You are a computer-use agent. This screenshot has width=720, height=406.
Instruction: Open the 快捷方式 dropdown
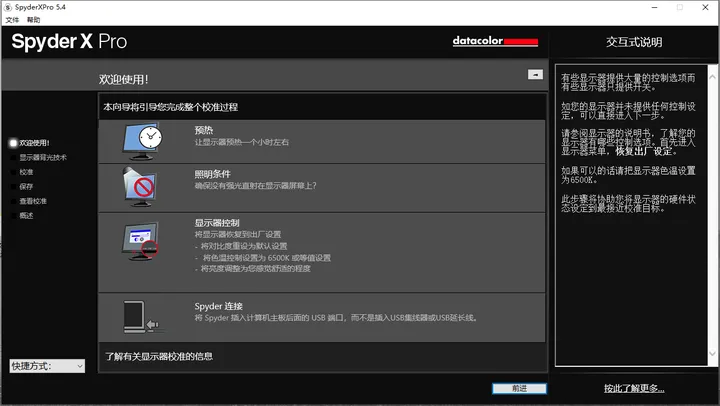[x=47, y=366]
